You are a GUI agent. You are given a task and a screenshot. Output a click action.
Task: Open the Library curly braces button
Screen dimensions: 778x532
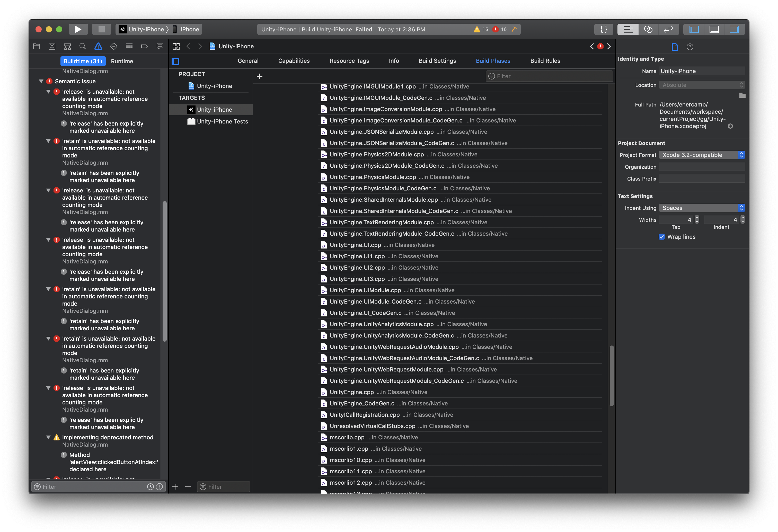pos(604,30)
